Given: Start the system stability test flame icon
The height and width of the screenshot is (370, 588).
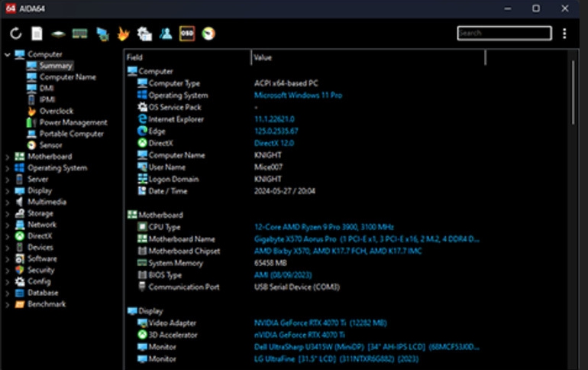Looking at the screenshot, I should (x=123, y=34).
